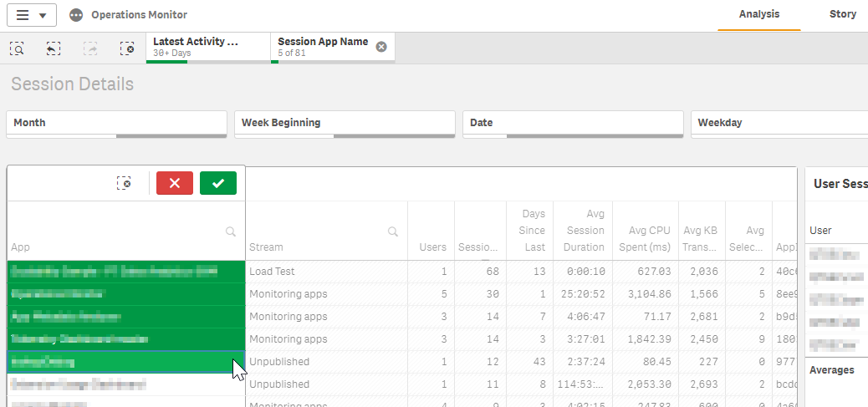Deselect the app with 30 sessions
The width and height of the screenshot is (868, 407).
126,294
